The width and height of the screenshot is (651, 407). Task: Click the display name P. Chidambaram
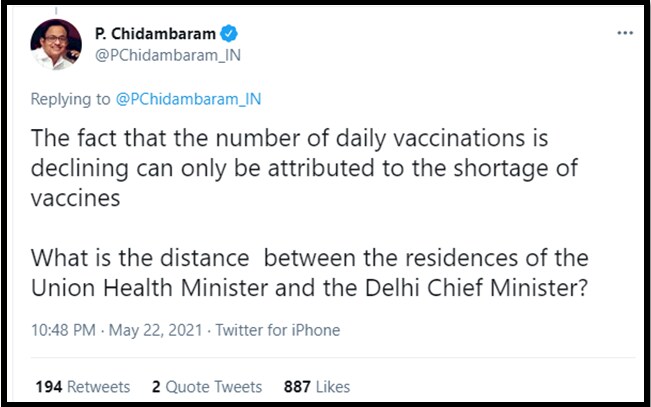pyautogui.click(x=155, y=34)
